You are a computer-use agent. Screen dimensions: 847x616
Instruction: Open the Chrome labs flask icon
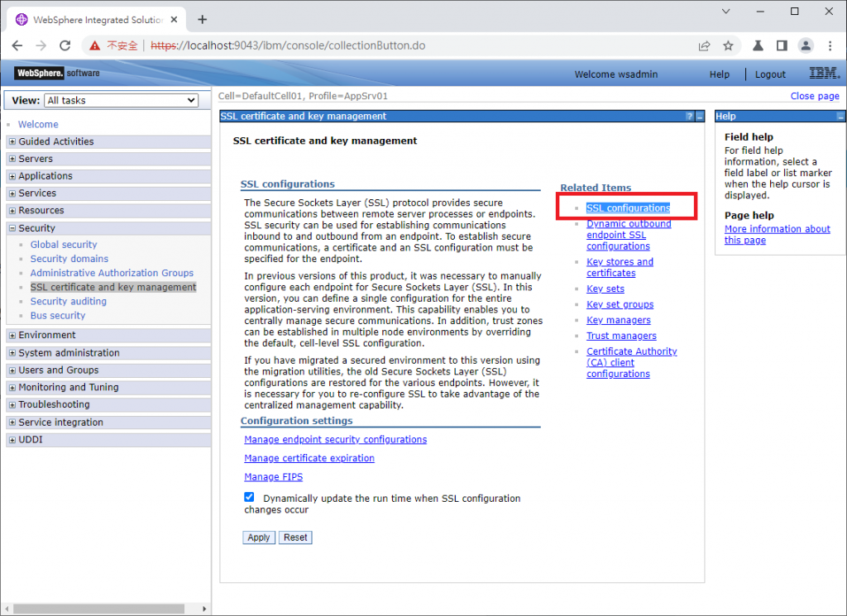[758, 45]
